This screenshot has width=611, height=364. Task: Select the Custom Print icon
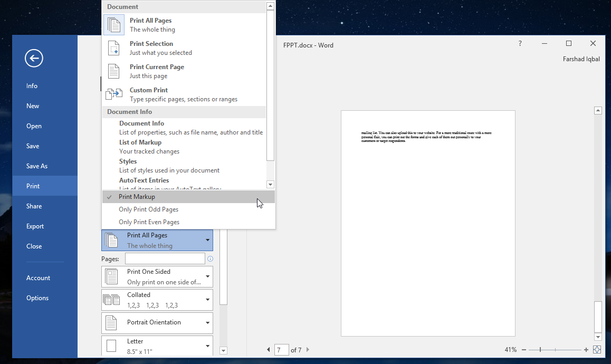(114, 94)
